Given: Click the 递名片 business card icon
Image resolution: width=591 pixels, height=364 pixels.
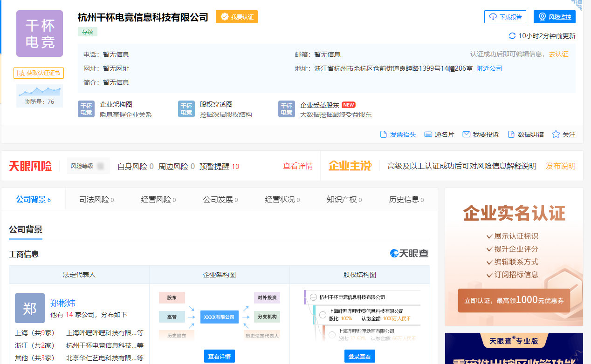Looking at the screenshot, I should click(x=428, y=135).
